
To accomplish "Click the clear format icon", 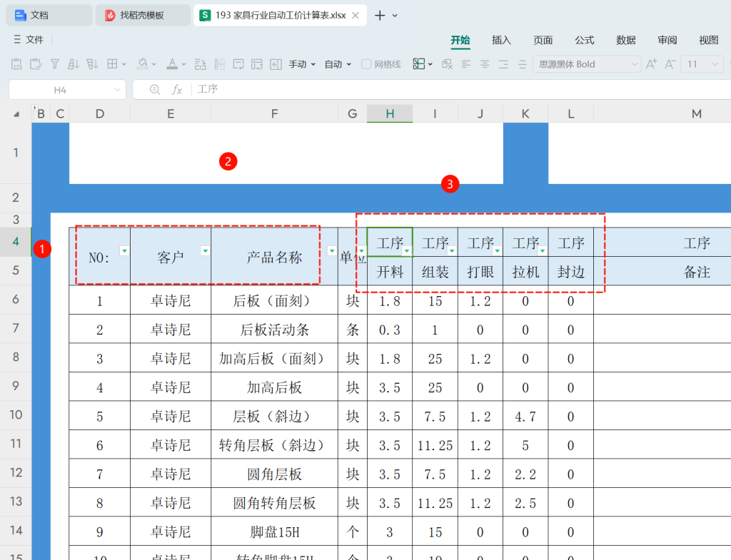I will click(447, 63).
